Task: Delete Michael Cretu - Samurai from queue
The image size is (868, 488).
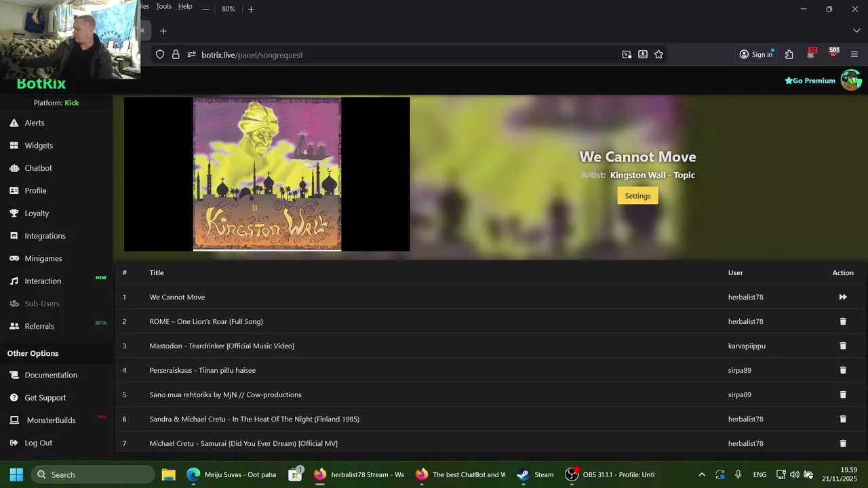Action: pos(843,443)
